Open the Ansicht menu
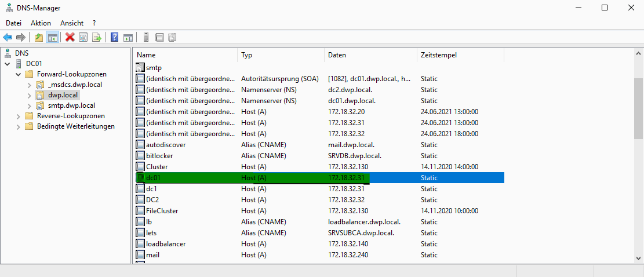Screen dimensions: 644x277 (72, 23)
